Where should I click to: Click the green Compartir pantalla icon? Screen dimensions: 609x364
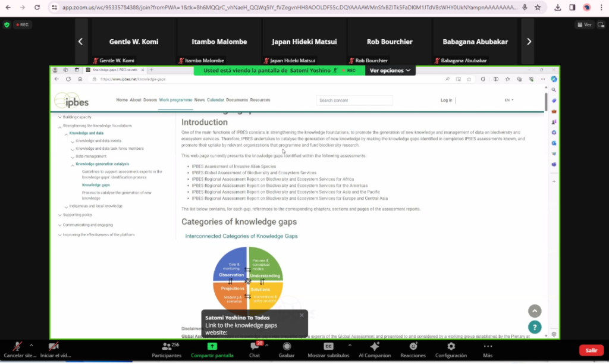[x=212, y=346]
